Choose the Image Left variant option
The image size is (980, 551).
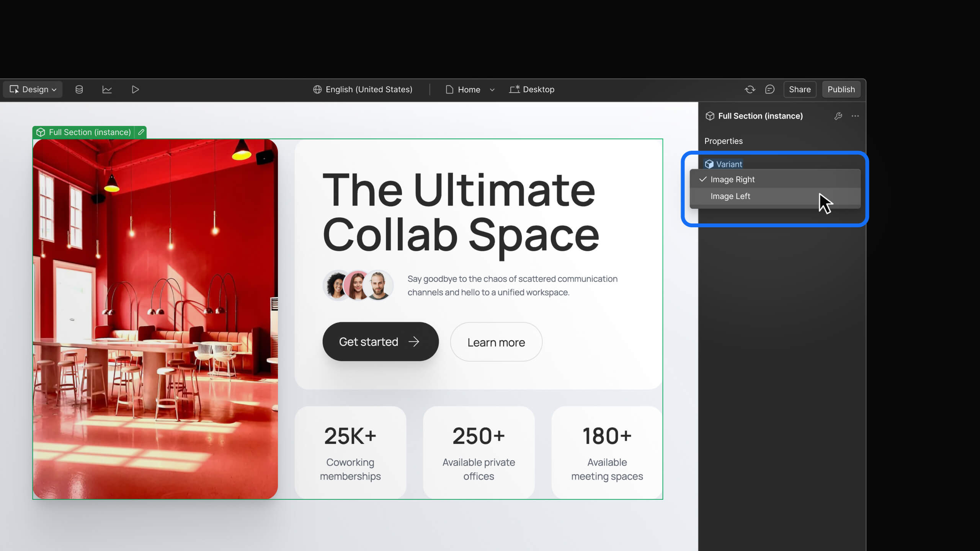click(x=730, y=196)
